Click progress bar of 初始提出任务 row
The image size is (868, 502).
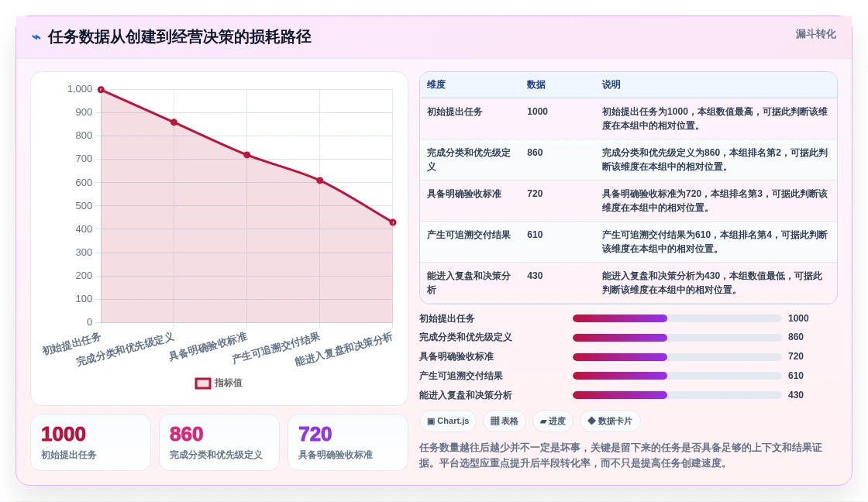click(x=677, y=318)
